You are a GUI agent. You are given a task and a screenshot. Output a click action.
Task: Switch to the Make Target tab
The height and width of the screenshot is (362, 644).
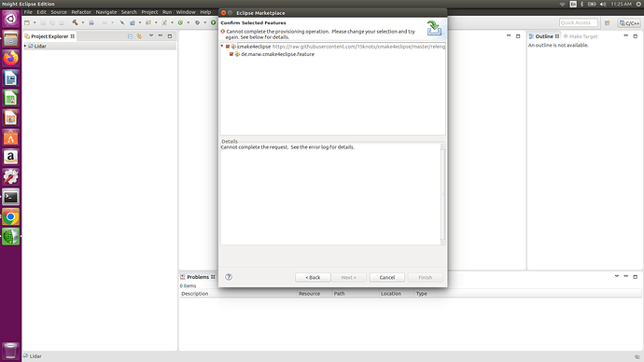[581, 36]
